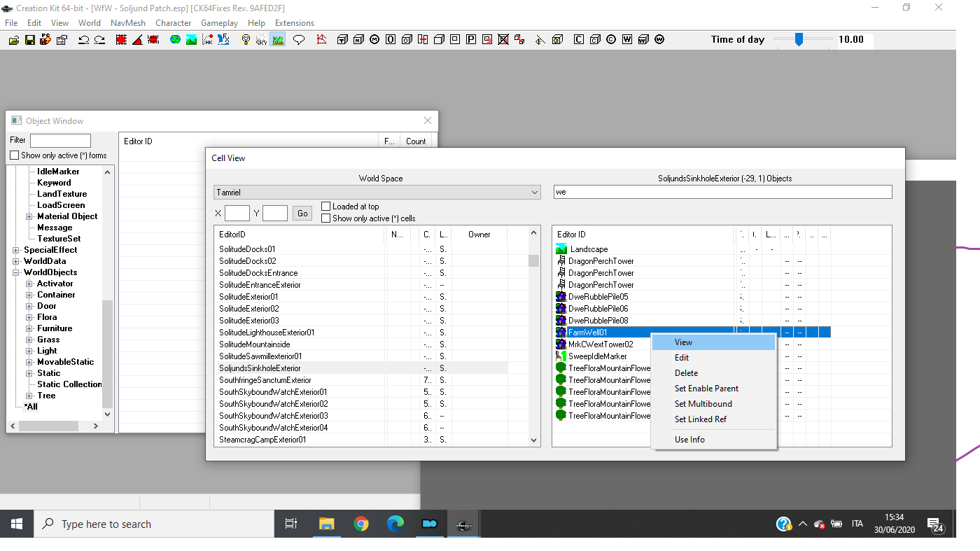
Task: Open Microsoft Edge from the taskbar
Action: coord(395,524)
